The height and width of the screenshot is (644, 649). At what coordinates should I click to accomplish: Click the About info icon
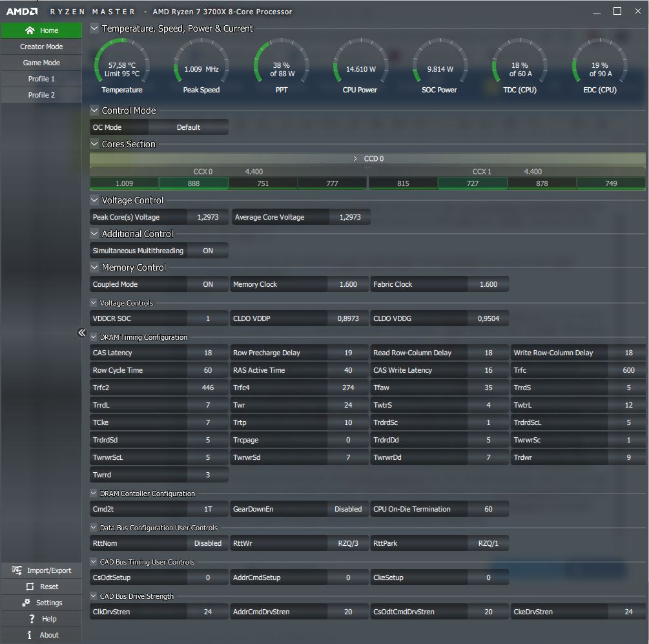29,635
